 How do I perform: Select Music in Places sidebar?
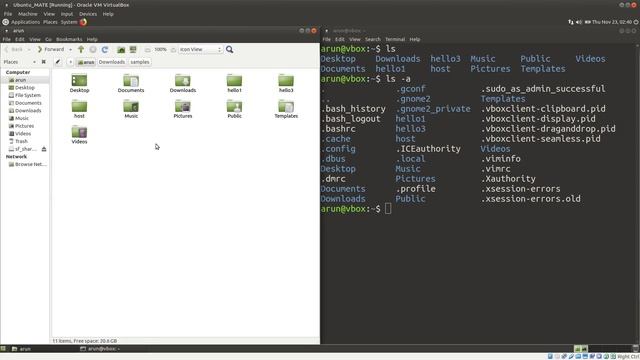click(x=25, y=118)
